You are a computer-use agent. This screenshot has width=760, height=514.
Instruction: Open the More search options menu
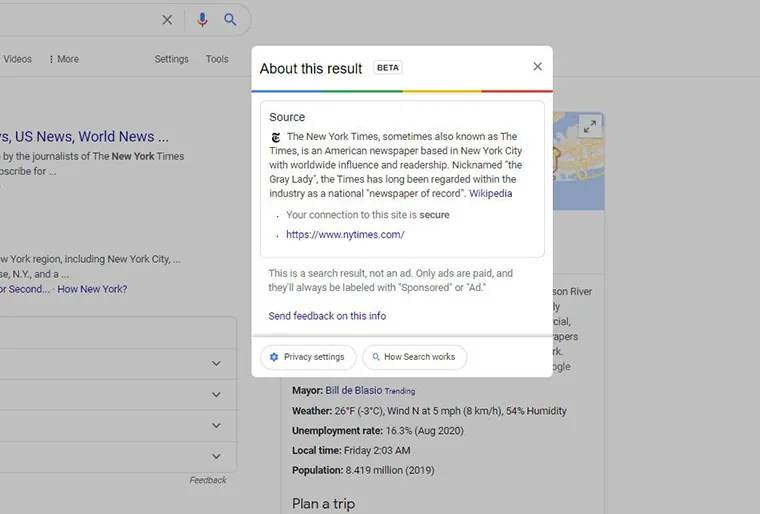[63, 59]
